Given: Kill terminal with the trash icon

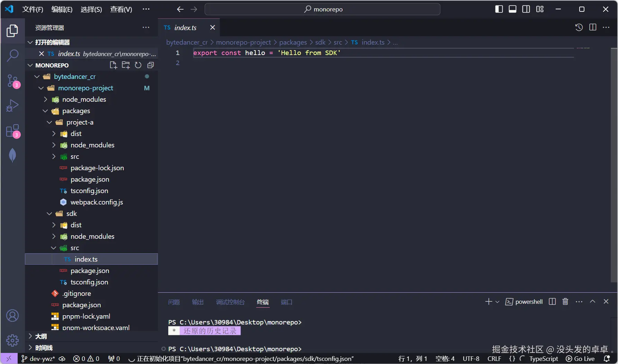Looking at the screenshot, I should 565,302.
